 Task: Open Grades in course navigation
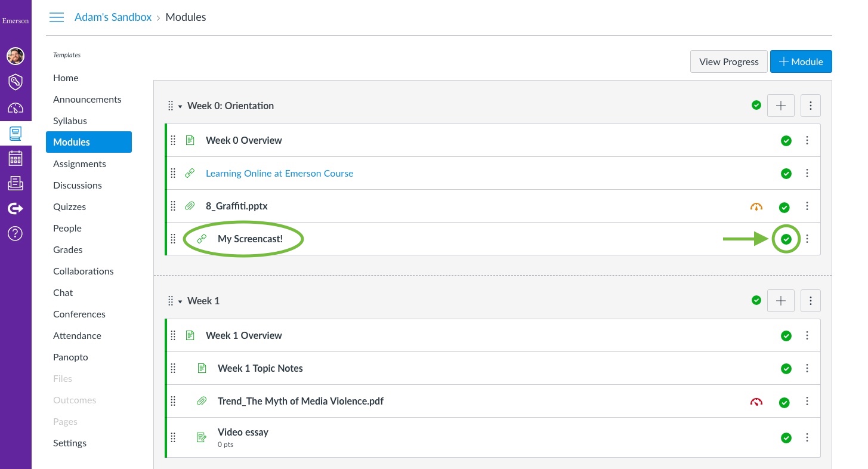[67, 249]
